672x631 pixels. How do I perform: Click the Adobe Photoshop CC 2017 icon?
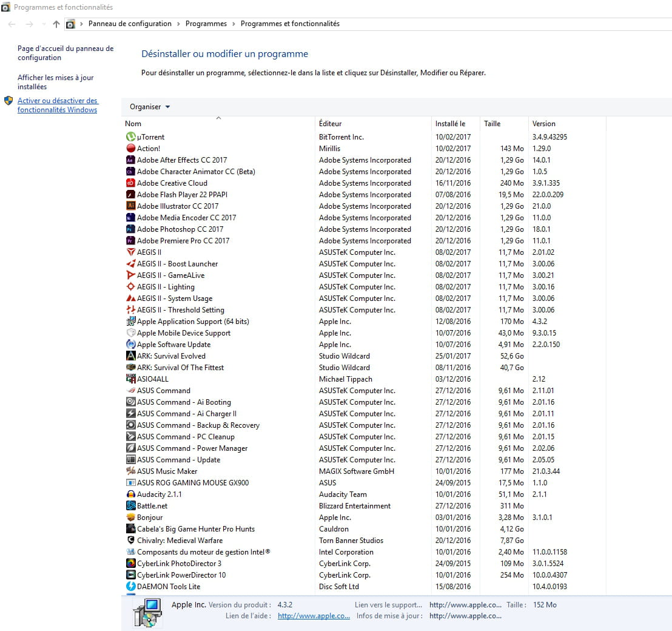point(130,229)
